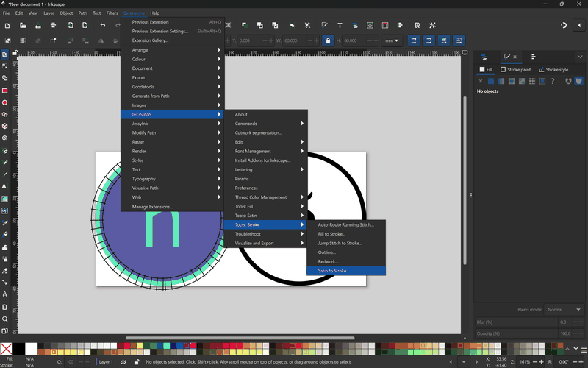
Task: Switch to the Stroke paint tab
Action: pos(516,69)
